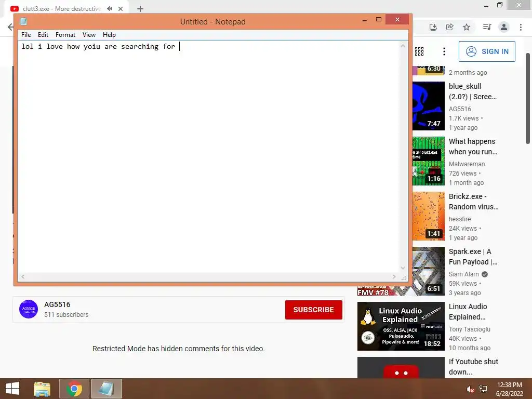This screenshot has width=532, height=399.
Task: Open the AG5516 channel name link
Action: (x=57, y=304)
